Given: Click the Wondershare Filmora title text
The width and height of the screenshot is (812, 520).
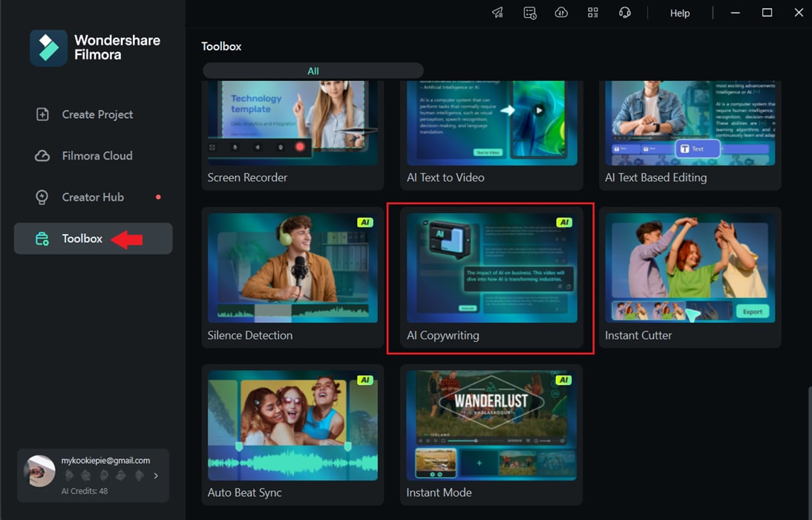Looking at the screenshot, I should [x=117, y=48].
